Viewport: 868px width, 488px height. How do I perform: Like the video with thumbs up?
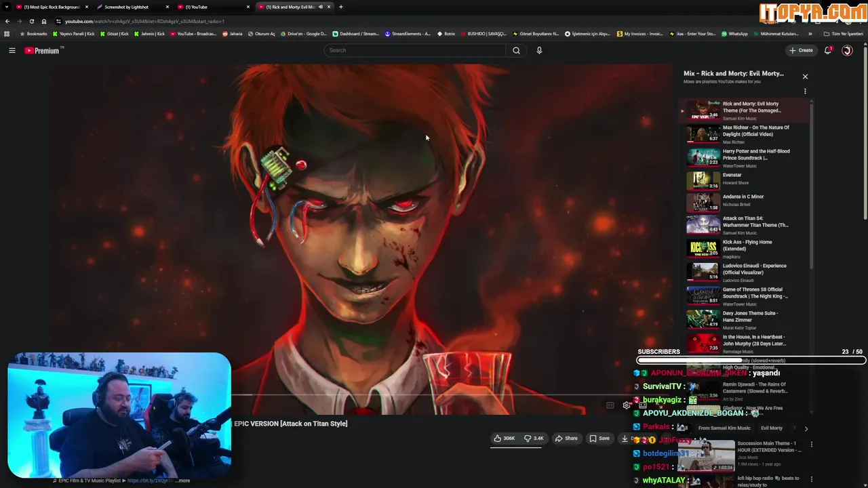(504, 439)
